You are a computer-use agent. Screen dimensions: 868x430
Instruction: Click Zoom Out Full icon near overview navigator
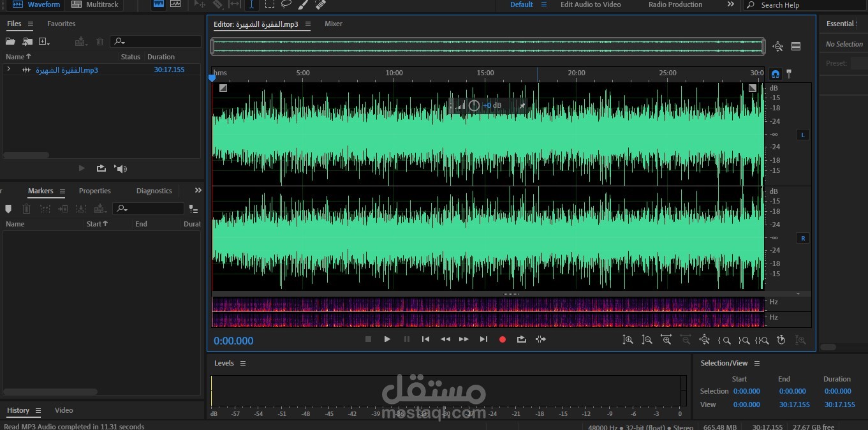click(x=777, y=46)
